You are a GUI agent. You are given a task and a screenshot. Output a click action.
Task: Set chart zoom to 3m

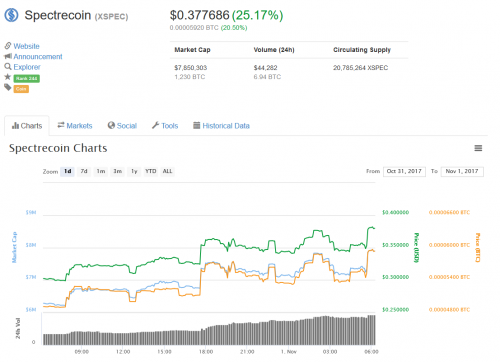coord(117,171)
